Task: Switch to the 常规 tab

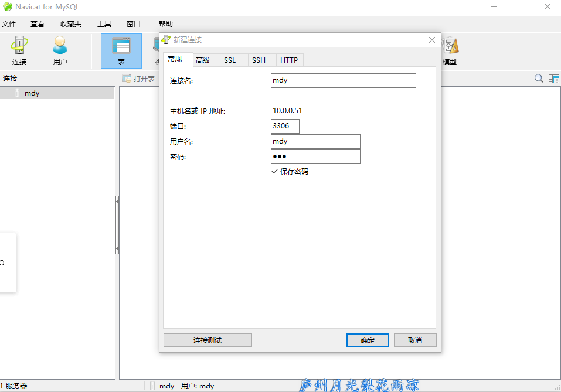Action: tap(178, 59)
